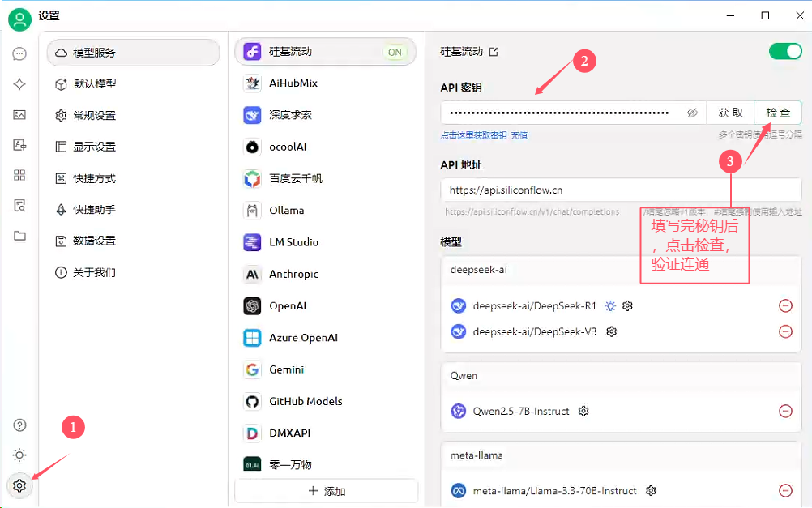The image size is (812, 508).
Task: Select 快捷方式 settings section
Action: (134, 179)
